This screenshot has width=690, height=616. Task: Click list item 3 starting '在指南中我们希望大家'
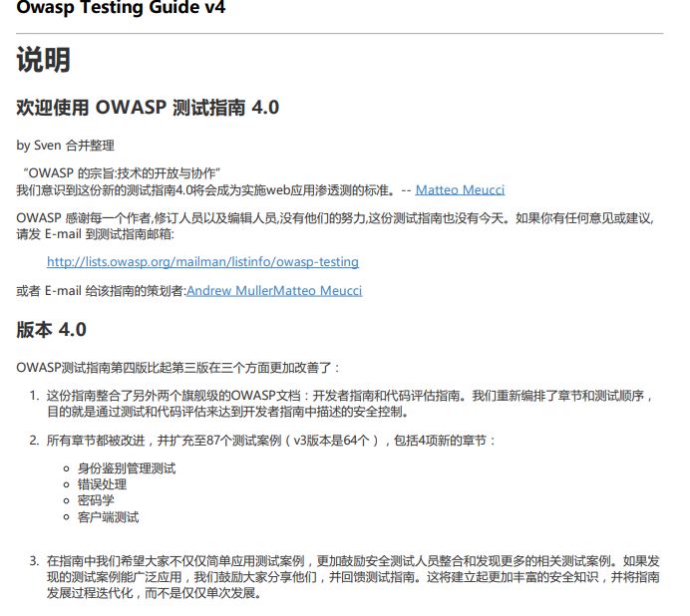point(353,577)
